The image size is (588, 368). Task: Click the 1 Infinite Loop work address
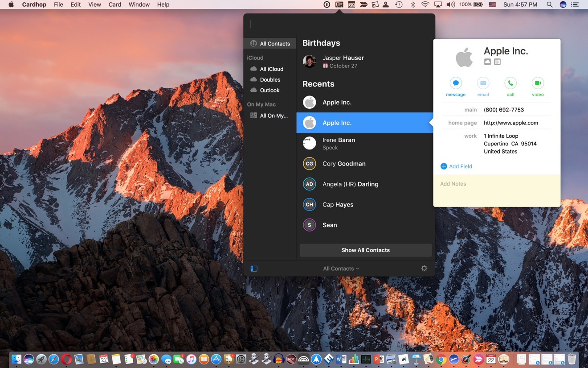pos(510,144)
